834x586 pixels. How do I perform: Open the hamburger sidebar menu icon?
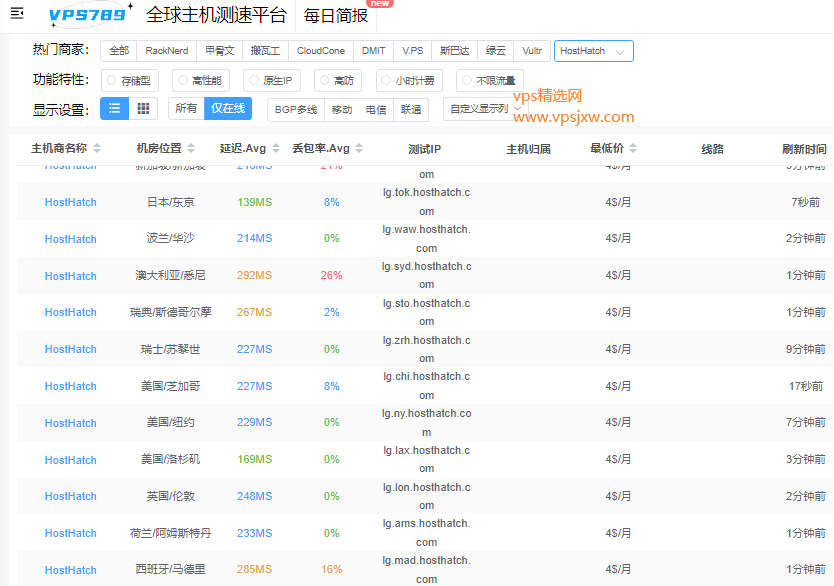[x=17, y=13]
